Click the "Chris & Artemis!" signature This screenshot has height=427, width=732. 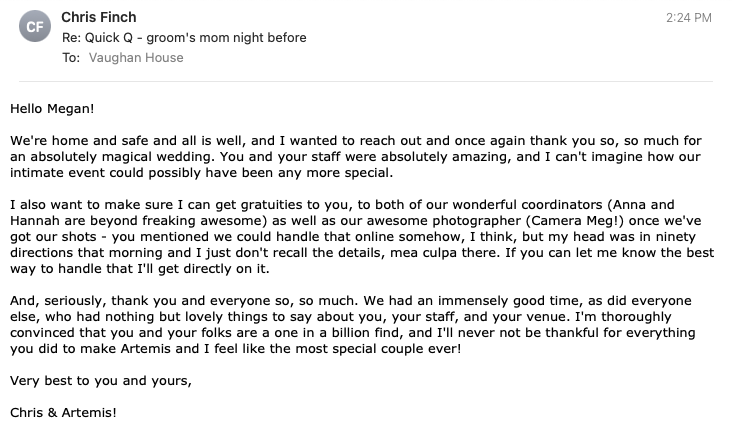[x=63, y=412]
